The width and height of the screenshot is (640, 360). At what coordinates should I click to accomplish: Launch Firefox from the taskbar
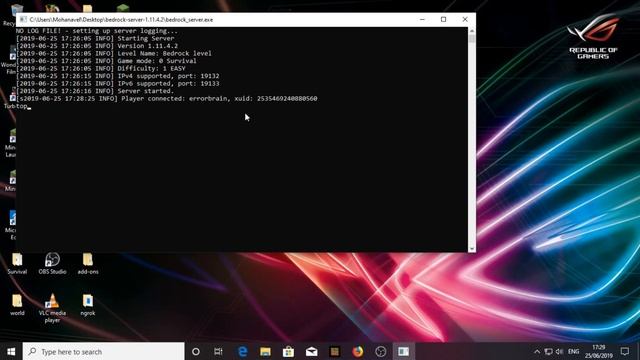358,351
